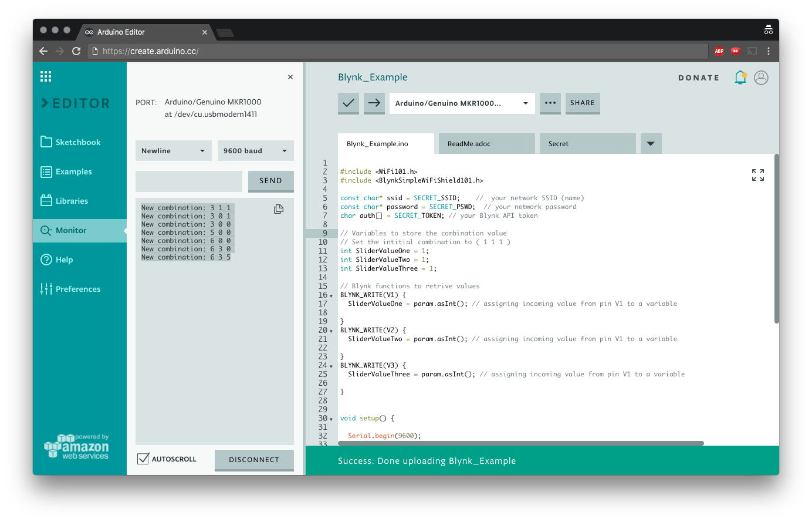Toggle the Autoscroll checkbox

(143, 459)
